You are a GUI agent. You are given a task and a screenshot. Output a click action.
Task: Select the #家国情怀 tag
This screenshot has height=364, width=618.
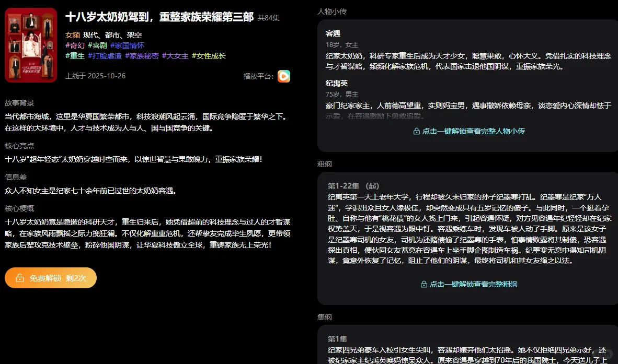click(128, 45)
